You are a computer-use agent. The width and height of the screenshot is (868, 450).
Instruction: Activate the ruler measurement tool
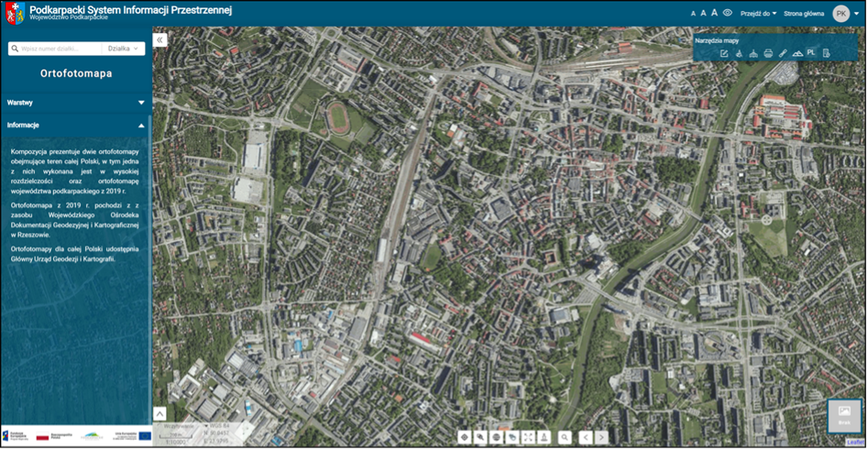pyautogui.click(x=783, y=53)
